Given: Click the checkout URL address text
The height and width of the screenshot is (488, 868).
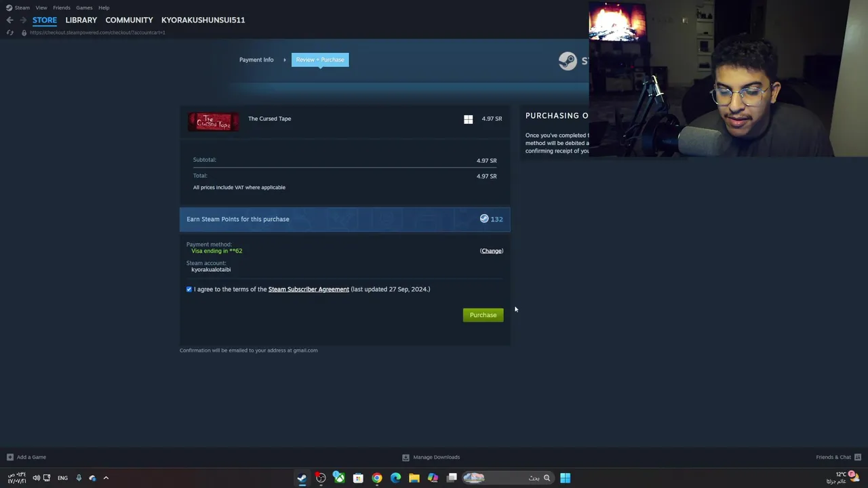Looking at the screenshot, I should (97, 33).
